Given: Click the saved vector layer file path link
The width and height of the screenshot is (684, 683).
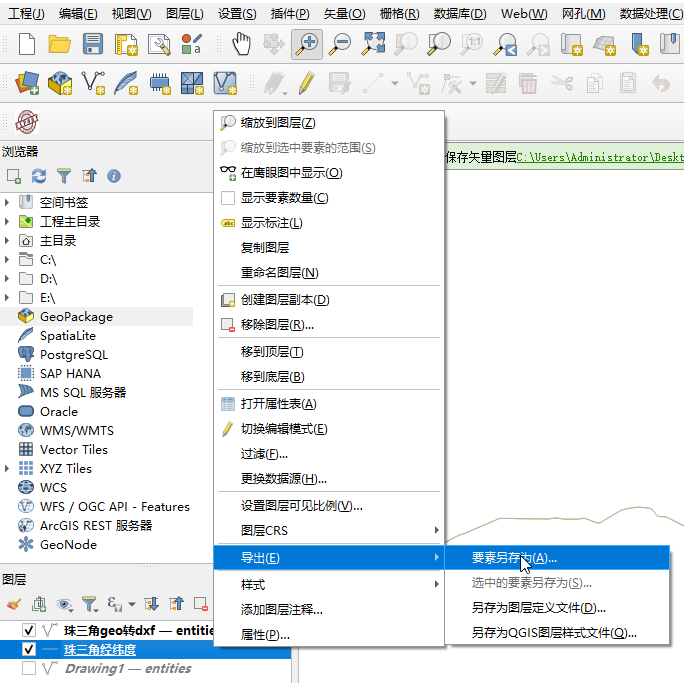Looking at the screenshot, I should click(x=600, y=158).
